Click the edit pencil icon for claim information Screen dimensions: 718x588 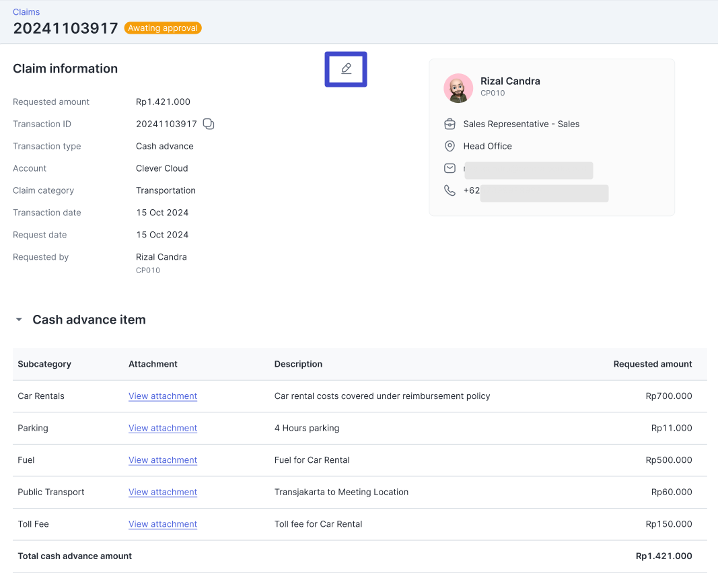coord(346,69)
